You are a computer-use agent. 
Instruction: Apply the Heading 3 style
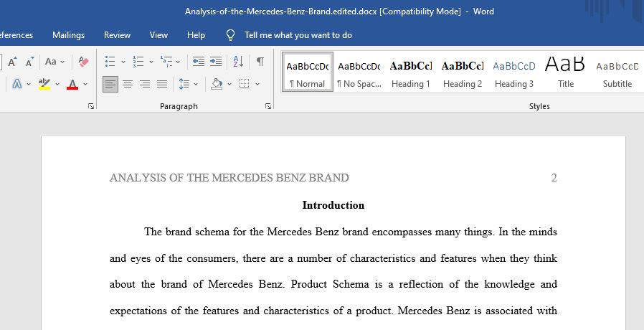pos(514,72)
